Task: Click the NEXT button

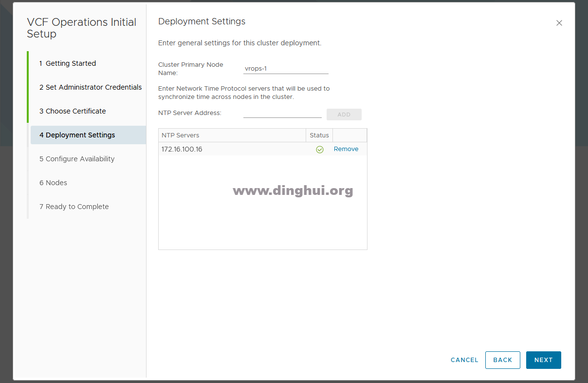Action: click(543, 360)
